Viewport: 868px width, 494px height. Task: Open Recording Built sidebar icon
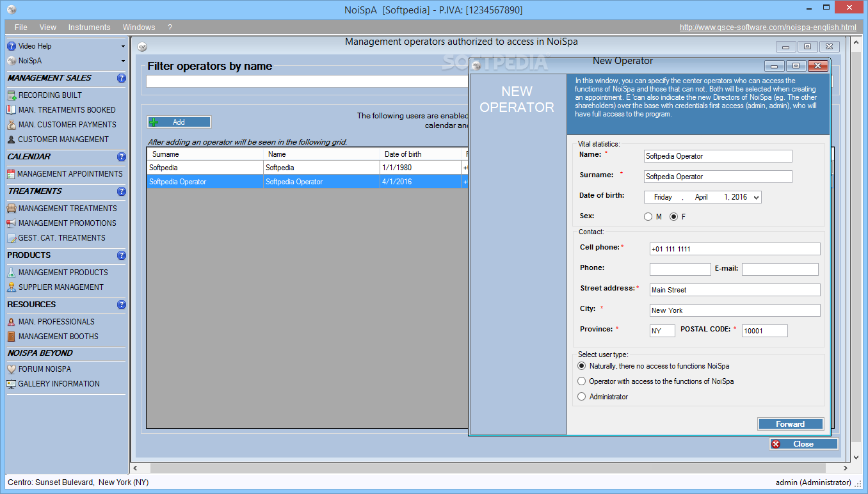[x=12, y=95]
